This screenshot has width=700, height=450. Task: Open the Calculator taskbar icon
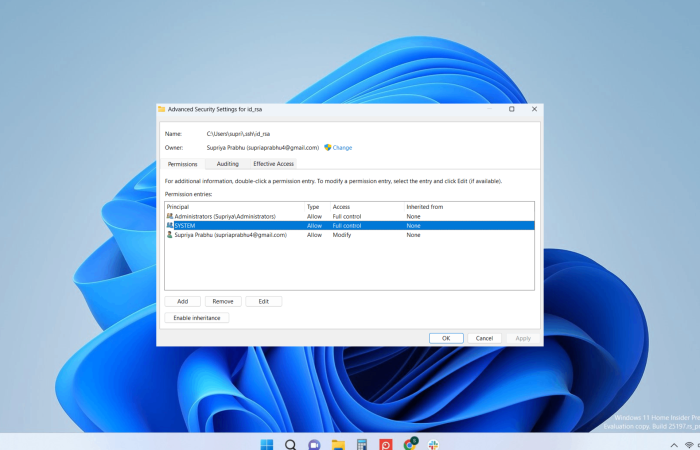(362, 445)
